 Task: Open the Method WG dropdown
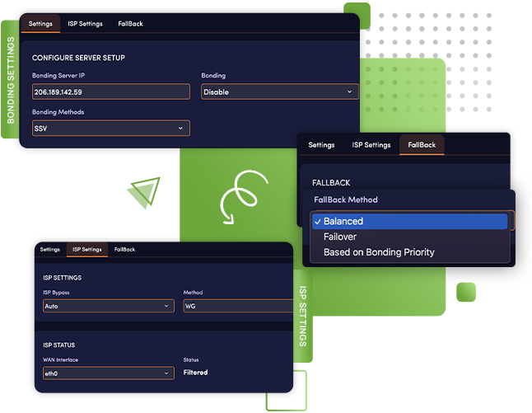pos(237,306)
